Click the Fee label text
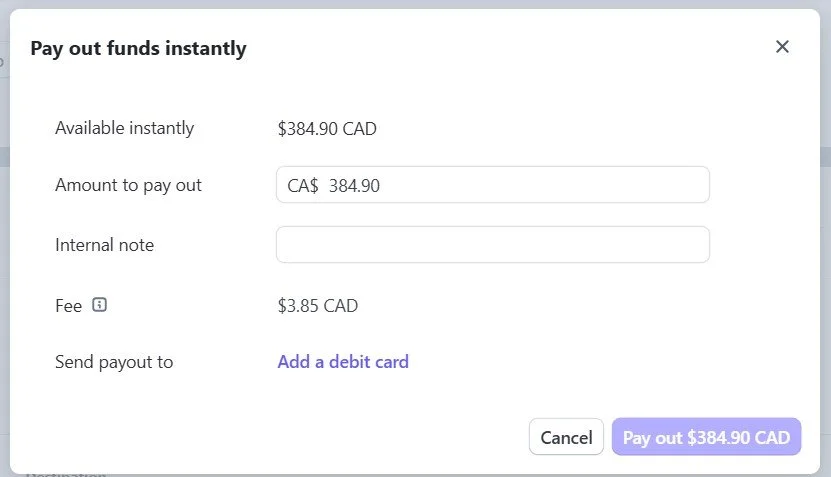Image resolution: width=831 pixels, height=477 pixels. pos(68,306)
